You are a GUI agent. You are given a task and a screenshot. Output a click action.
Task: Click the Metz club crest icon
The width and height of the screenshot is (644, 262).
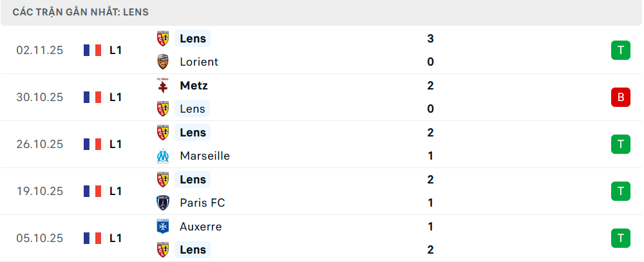[163, 86]
